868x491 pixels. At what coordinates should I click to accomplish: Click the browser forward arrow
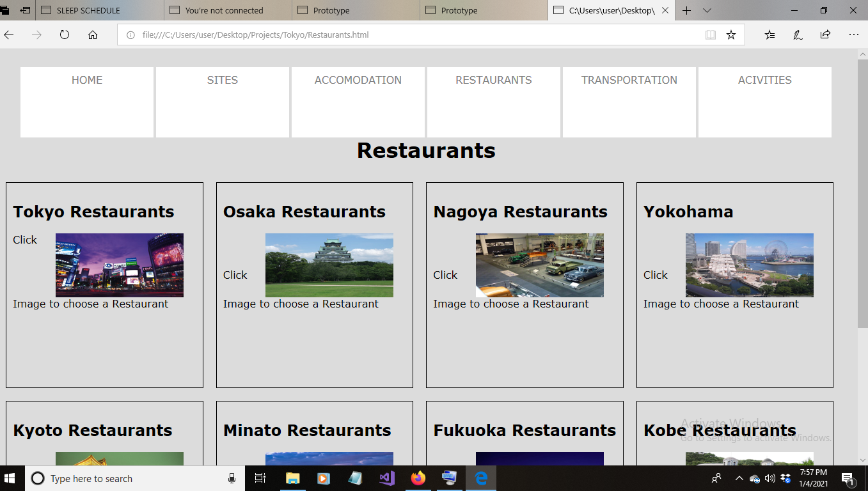coord(36,35)
